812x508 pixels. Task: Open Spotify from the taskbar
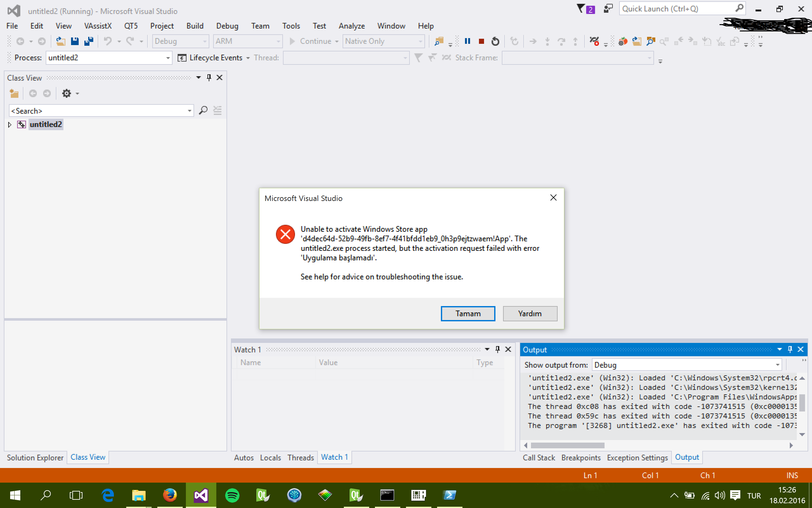pyautogui.click(x=232, y=495)
